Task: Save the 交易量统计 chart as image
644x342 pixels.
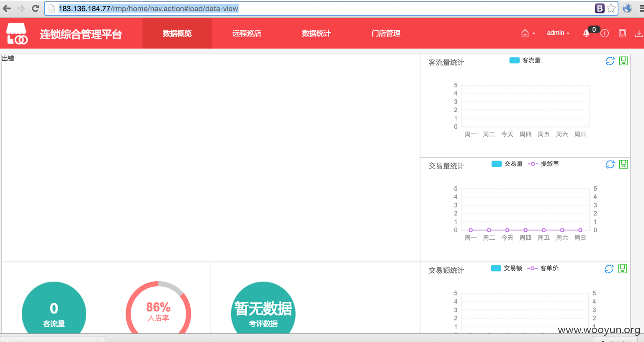Action: pyautogui.click(x=623, y=164)
